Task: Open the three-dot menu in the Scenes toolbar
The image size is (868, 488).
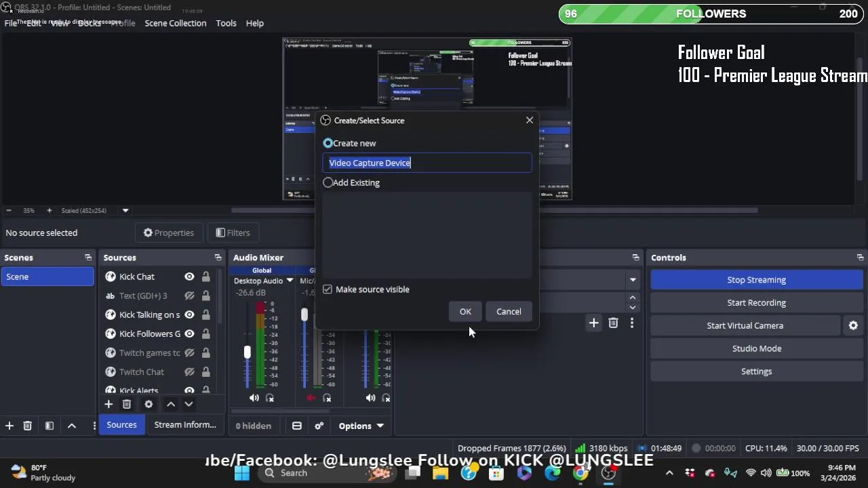Action: point(94,426)
